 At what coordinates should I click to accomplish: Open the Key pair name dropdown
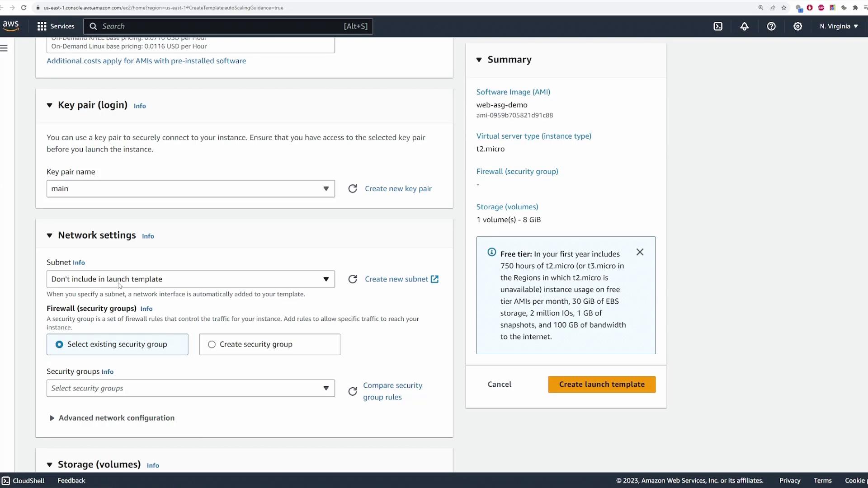[190, 189]
